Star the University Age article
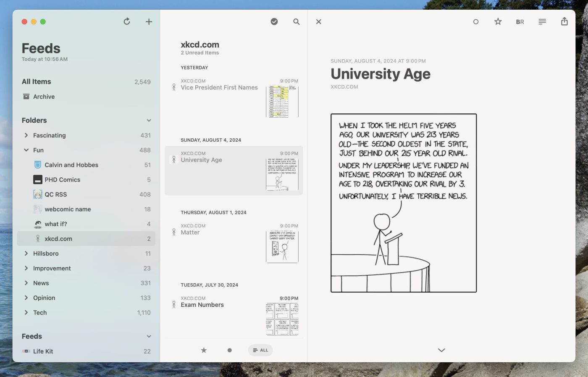Screen dimensions: 588x377 (x=498, y=21)
